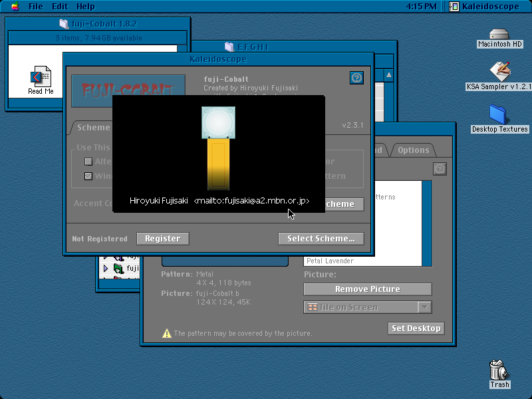
Task: Click the Set Desktop button
Action: pyautogui.click(x=416, y=329)
